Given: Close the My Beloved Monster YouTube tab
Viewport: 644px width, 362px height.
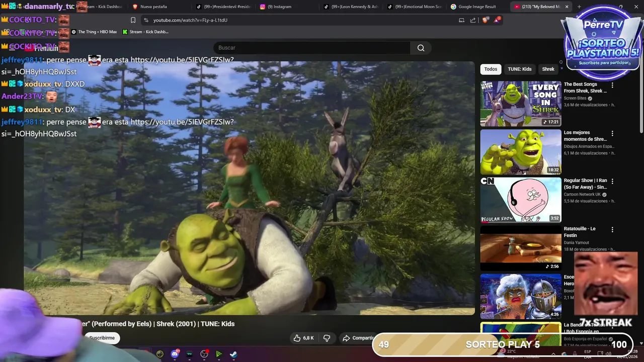Looking at the screenshot, I should (567, 7).
